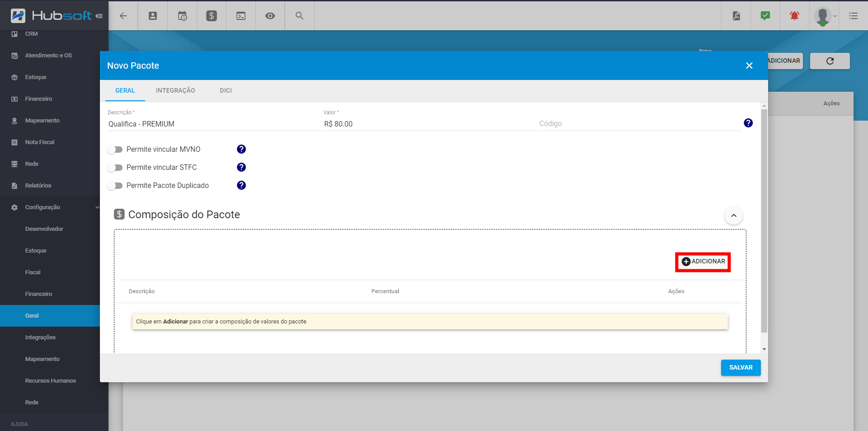The image size is (868, 431).
Task: Open the terminal console toolbar icon
Action: click(x=241, y=16)
